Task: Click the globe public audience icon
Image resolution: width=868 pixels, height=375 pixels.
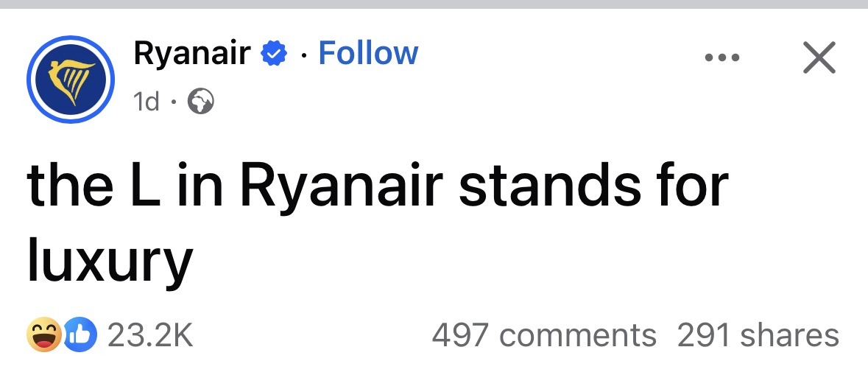Action: (x=201, y=102)
